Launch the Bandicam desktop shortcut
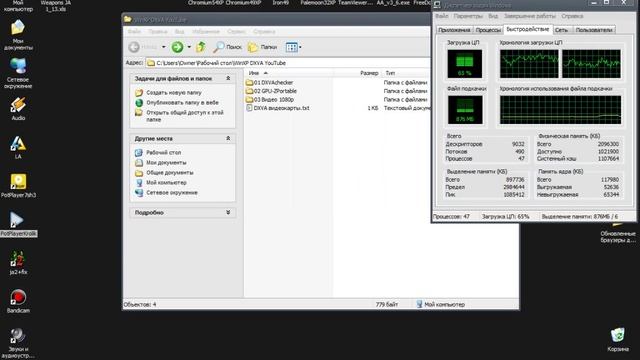Screen dimensions: 640x360 coord(18,301)
